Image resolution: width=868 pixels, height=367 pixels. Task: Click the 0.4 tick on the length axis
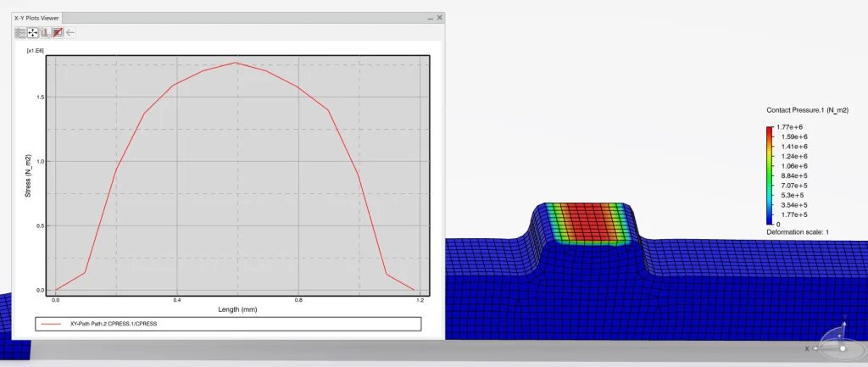tap(176, 300)
